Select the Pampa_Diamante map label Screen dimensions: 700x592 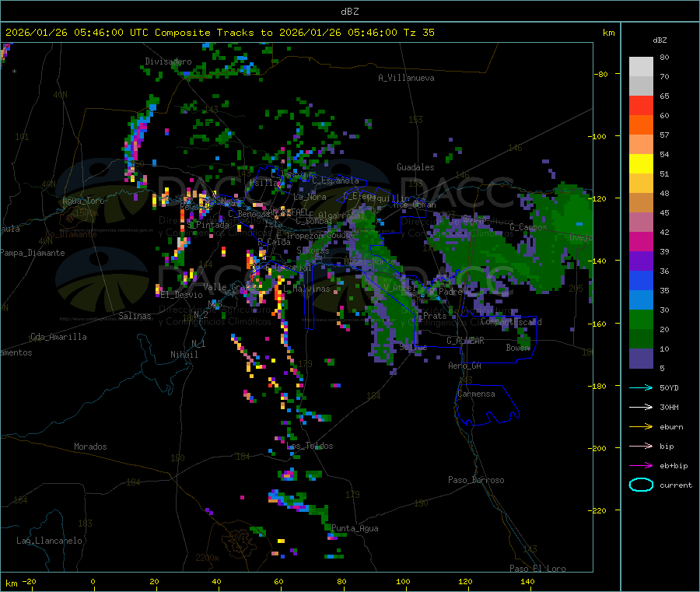(32, 253)
